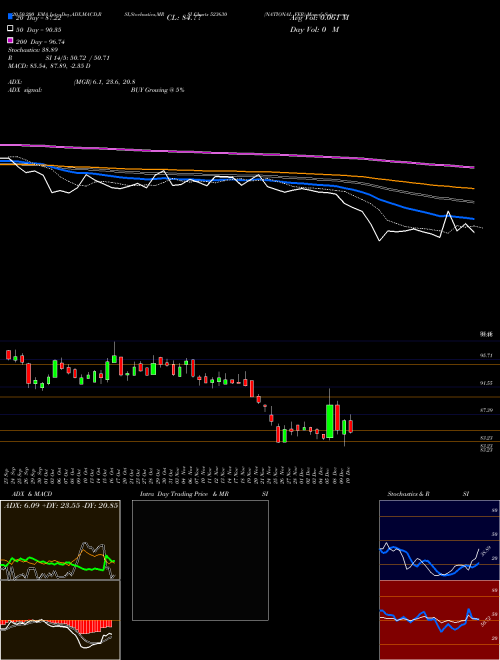
Task: Select the '200 Day - 96.74' legend text
Action: point(40,42)
